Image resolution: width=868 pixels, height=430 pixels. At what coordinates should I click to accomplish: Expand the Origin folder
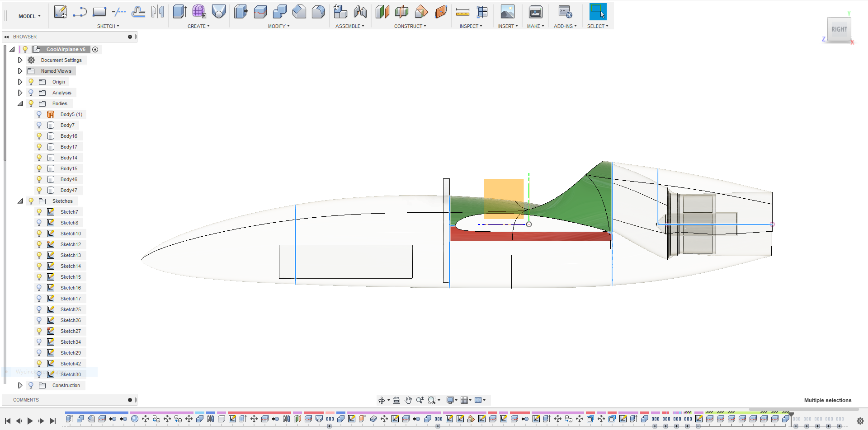(x=20, y=82)
